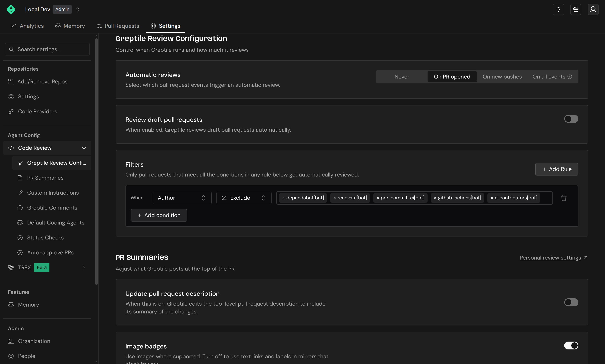
Task: Remove the renovate[bot] tag
Action: pos(335,198)
